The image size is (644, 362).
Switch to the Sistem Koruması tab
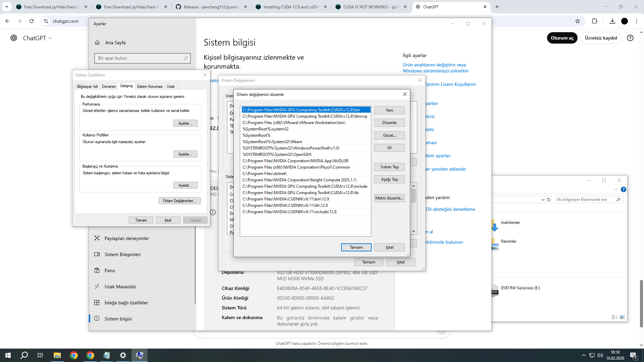tap(149, 86)
